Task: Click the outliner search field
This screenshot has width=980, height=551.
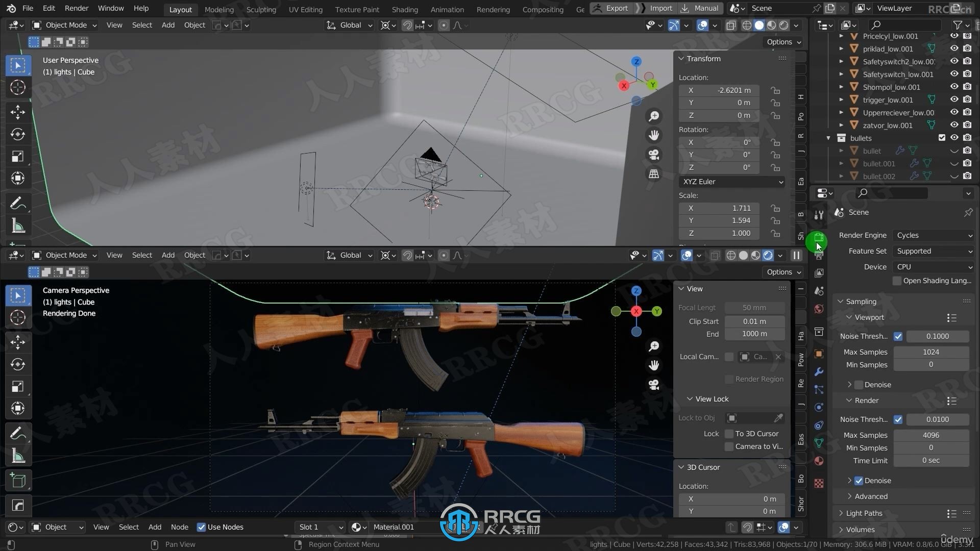Action: click(904, 24)
